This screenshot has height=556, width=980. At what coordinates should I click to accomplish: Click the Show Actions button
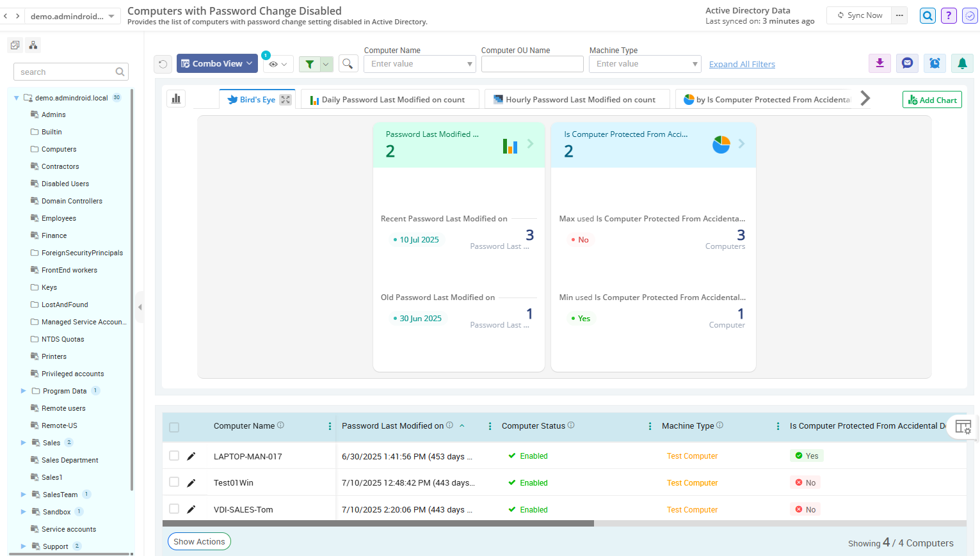click(199, 541)
